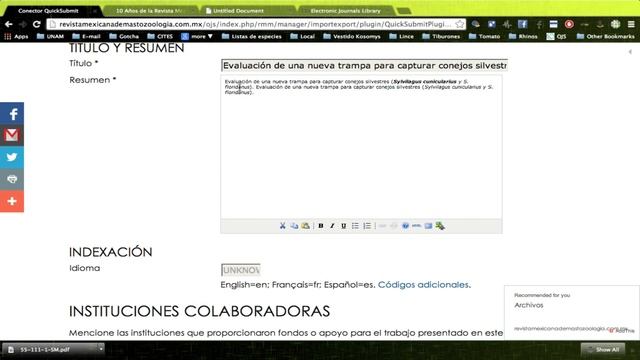640x360 pixels.
Task: Click the Paste icon in editor toolbar
Action: (x=305, y=226)
